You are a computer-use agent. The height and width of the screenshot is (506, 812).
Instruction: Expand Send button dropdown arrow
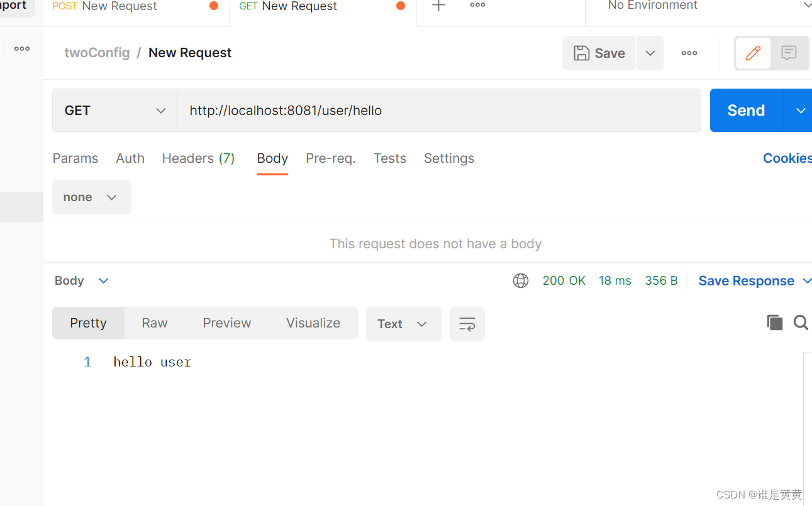pyautogui.click(x=799, y=110)
